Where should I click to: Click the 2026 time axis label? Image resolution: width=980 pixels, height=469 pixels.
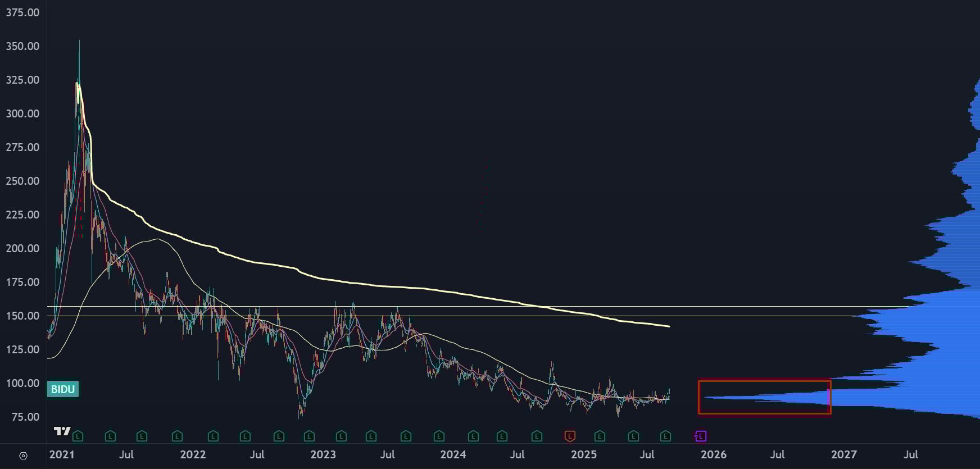(x=714, y=454)
